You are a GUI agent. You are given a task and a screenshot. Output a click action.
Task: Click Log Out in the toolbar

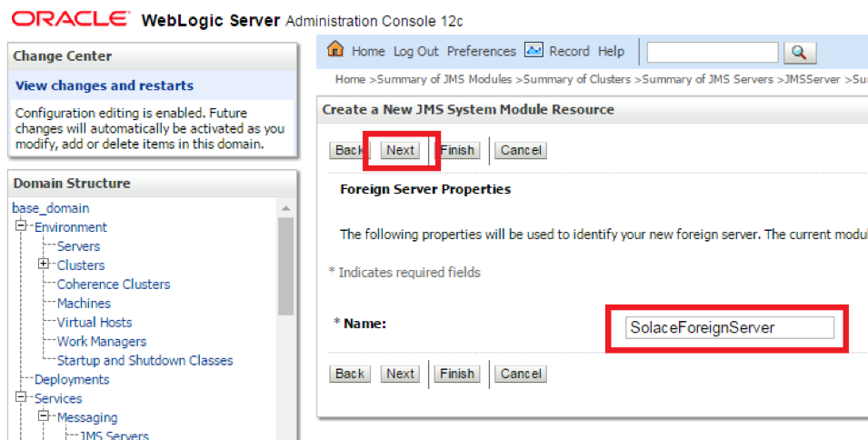(415, 52)
